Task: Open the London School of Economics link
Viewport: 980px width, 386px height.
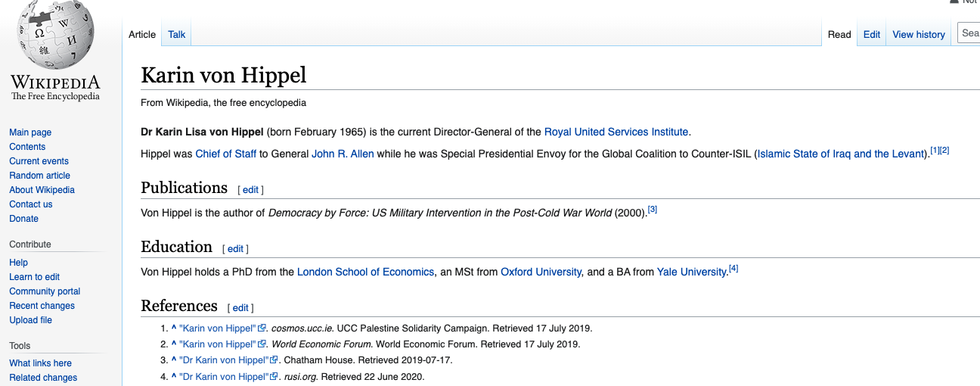Action: pyautogui.click(x=366, y=272)
